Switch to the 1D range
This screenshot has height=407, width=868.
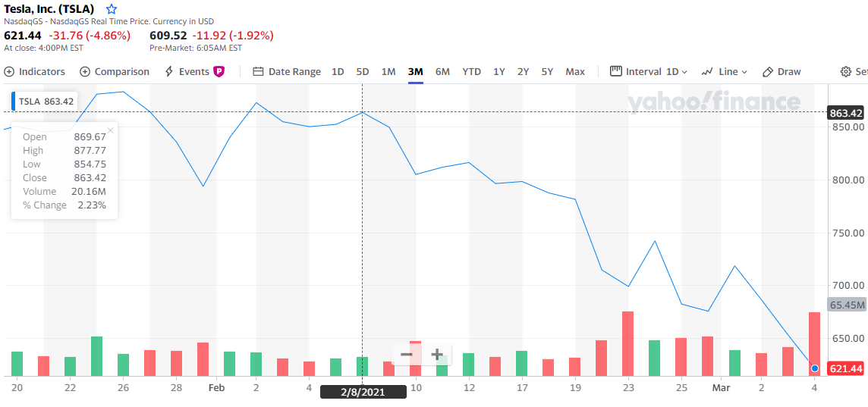pos(338,71)
